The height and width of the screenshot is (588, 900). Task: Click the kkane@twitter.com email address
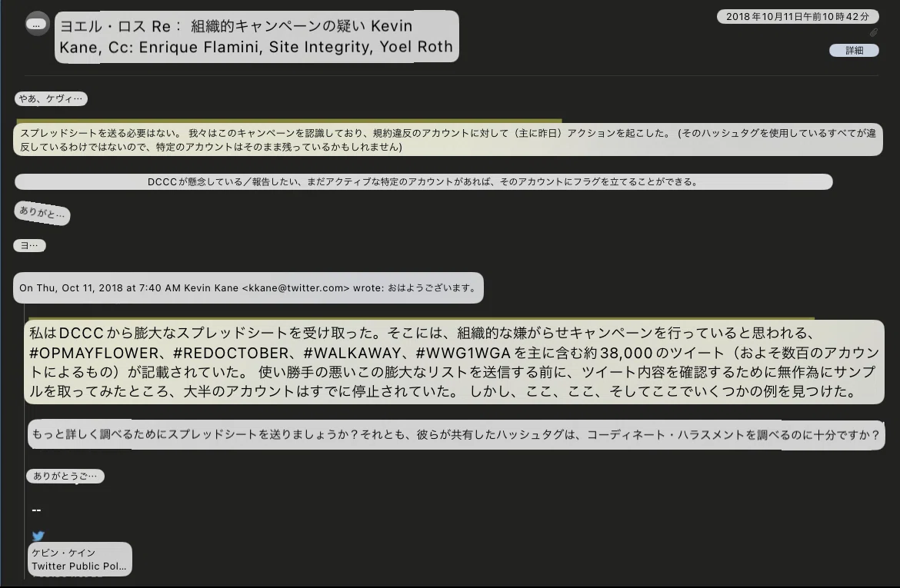(295, 288)
